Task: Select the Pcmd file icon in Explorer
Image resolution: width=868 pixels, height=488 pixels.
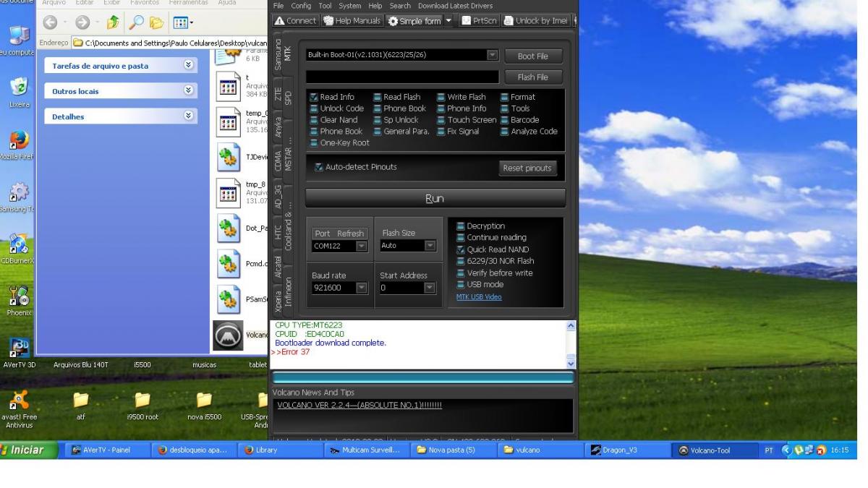Action: tap(229, 264)
